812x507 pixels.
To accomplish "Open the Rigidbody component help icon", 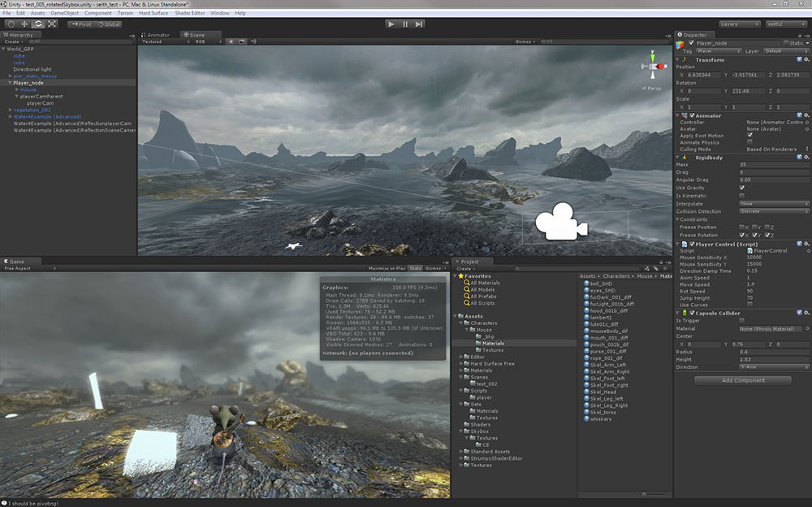I will coord(799,157).
